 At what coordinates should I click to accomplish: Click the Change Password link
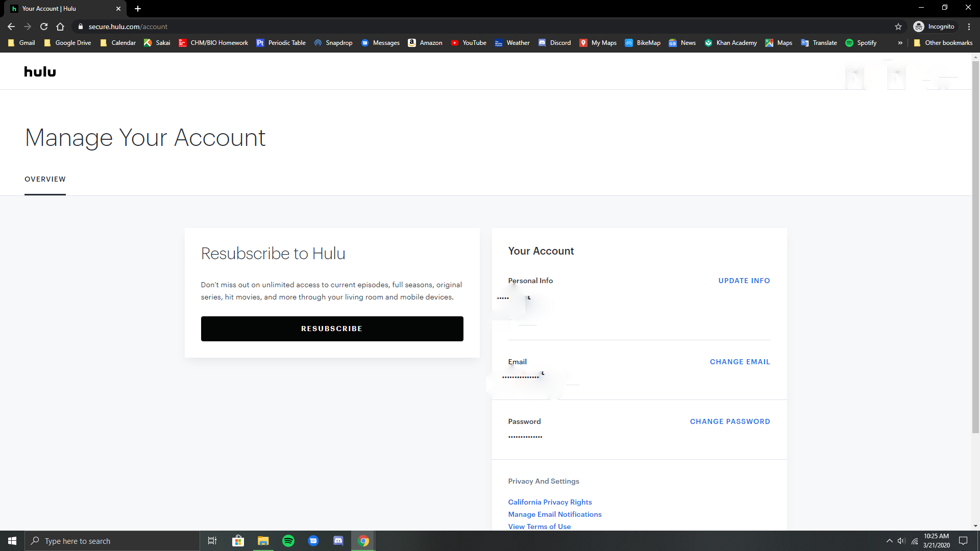pos(730,421)
